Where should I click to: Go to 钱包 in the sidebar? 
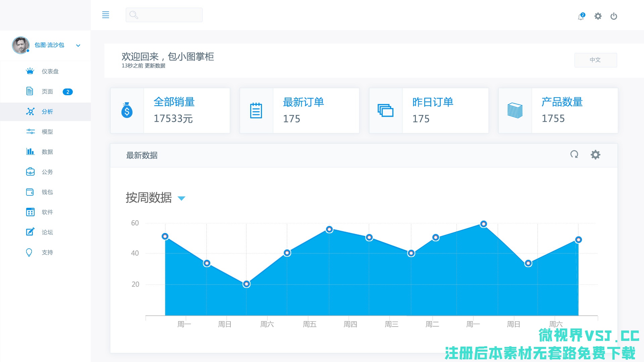point(47,192)
